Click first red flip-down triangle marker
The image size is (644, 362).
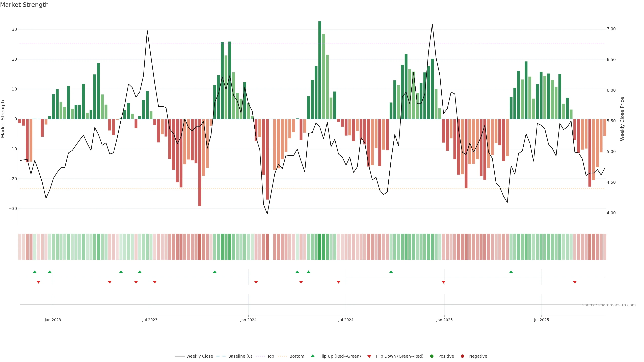pyautogui.click(x=39, y=282)
